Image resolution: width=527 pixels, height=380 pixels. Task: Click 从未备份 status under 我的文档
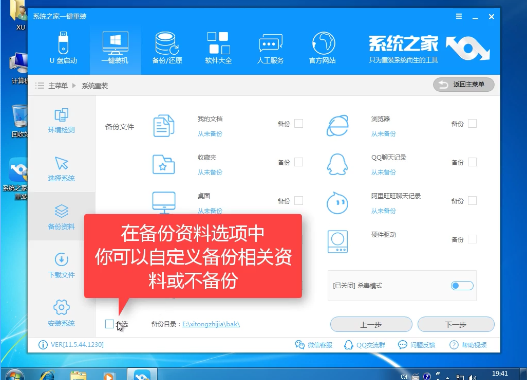point(210,134)
